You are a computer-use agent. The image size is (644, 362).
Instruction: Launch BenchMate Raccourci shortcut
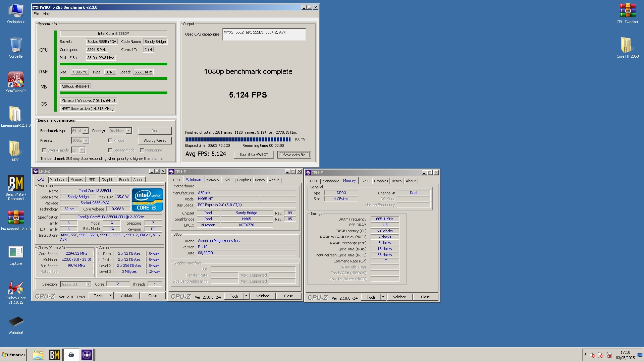click(16, 188)
